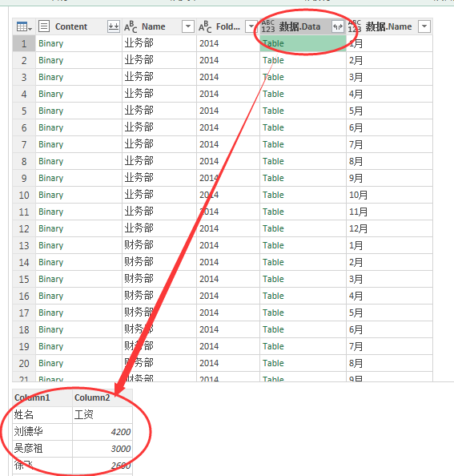Screen dimensions: 454x476
Task: Click the 4200 value in the preview
Action: pyautogui.click(x=121, y=432)
